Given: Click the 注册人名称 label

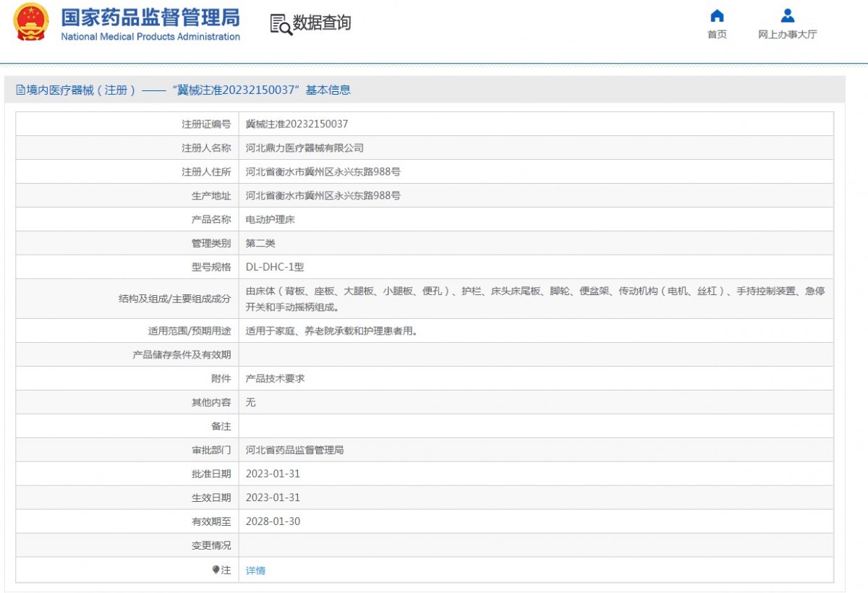Looking at the screenshot, I should 206,148.
